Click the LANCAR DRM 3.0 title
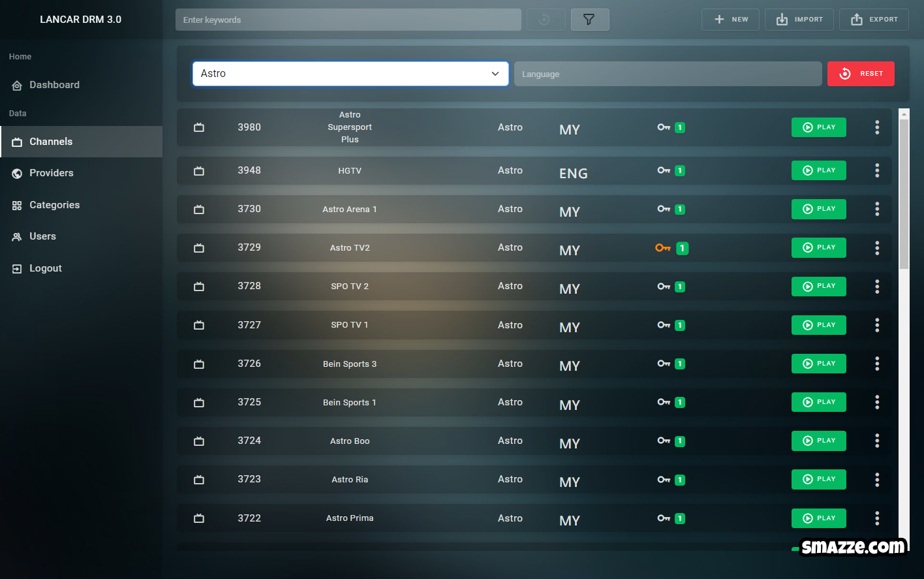 81,20
